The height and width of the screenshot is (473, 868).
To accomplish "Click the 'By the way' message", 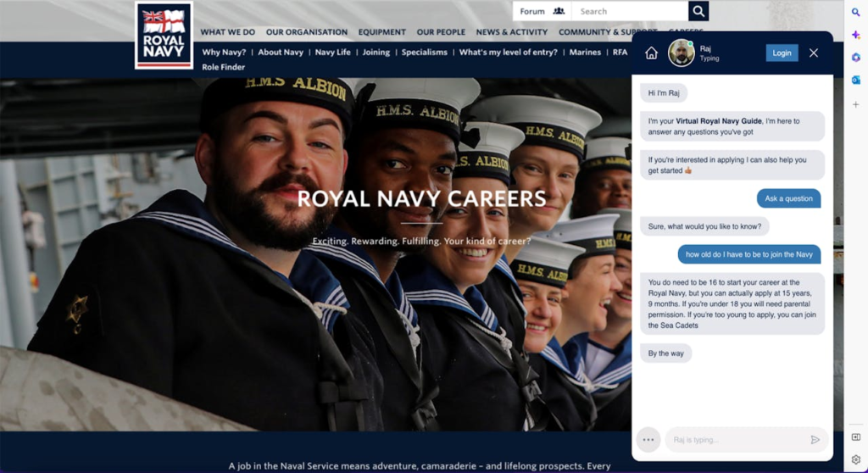I will pyautogui.click(x=666, y=353).
